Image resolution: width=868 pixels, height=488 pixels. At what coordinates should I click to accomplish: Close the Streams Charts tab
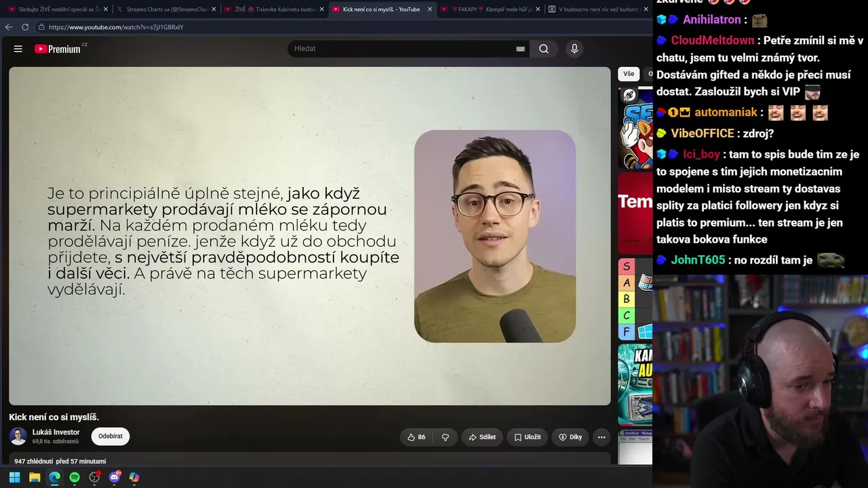[214, 9]
